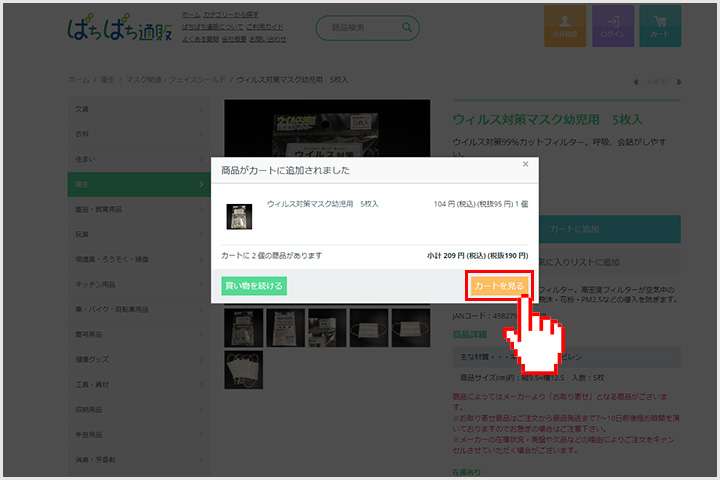Screen dimensions: 720x480
Task: Click お気に入りリストに追加 behind the dialog
Action: 609,262
